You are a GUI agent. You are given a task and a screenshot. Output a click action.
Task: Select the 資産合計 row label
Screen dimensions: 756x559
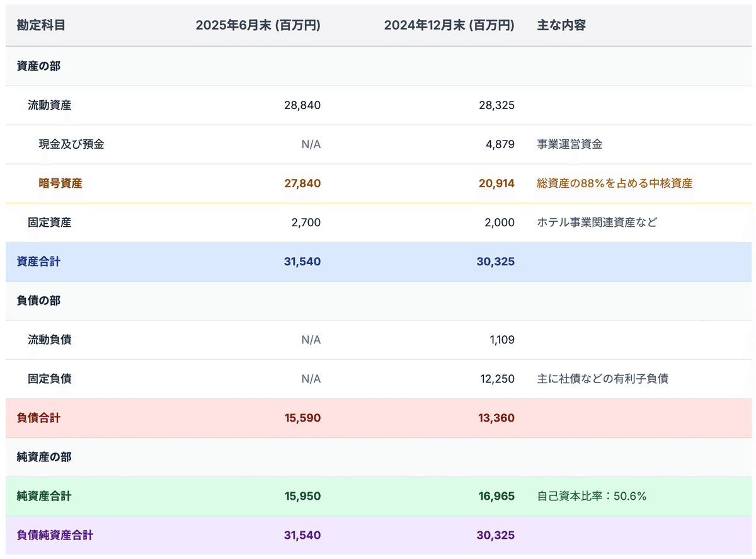(x=38, y=262)
